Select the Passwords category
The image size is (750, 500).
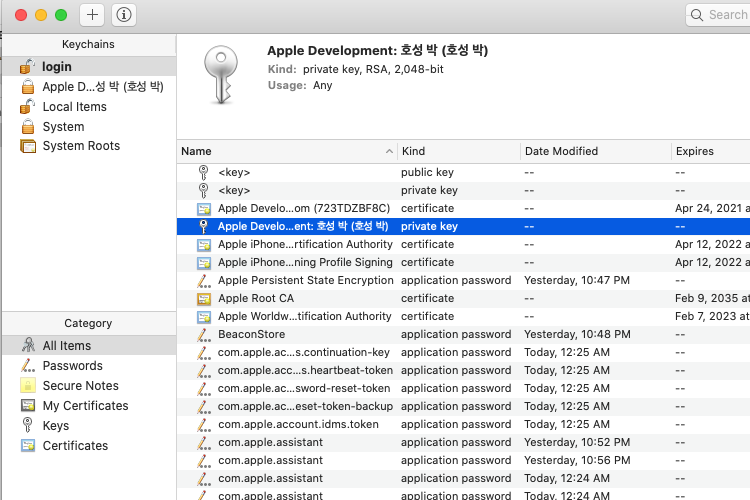pyautogui.click(x=89, y=366)
